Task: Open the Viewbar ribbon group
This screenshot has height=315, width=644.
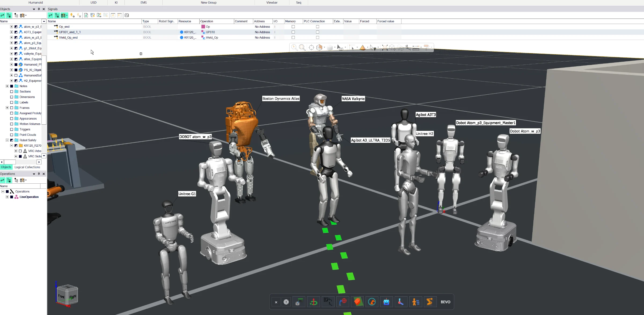Action: point(272,2)
